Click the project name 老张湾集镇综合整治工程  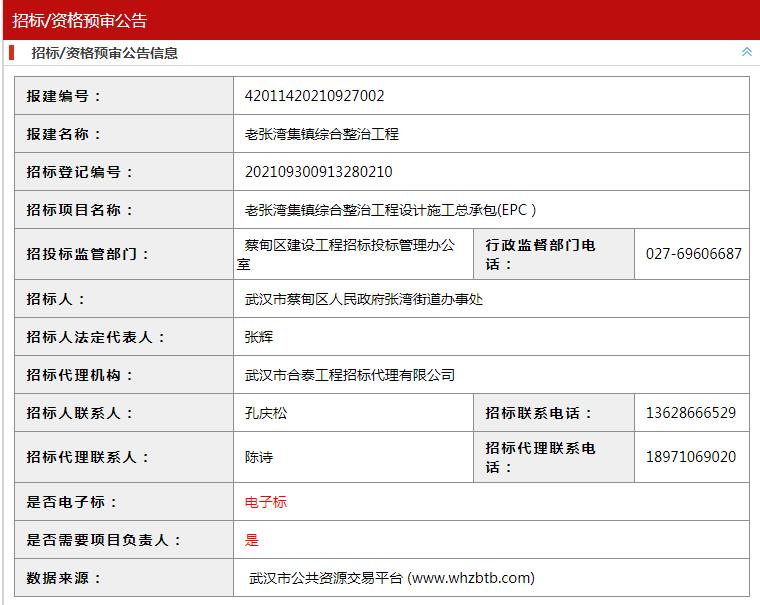tap(321, 134)
